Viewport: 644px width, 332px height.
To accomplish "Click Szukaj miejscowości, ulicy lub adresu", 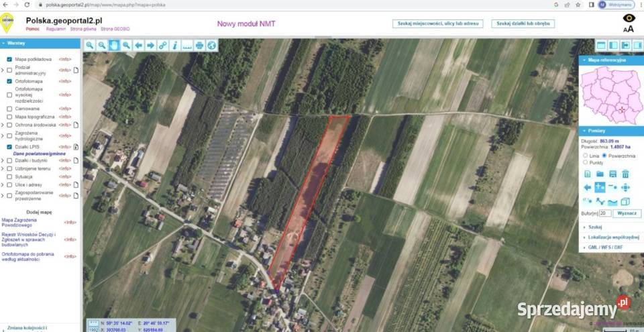I will point(438,23).
